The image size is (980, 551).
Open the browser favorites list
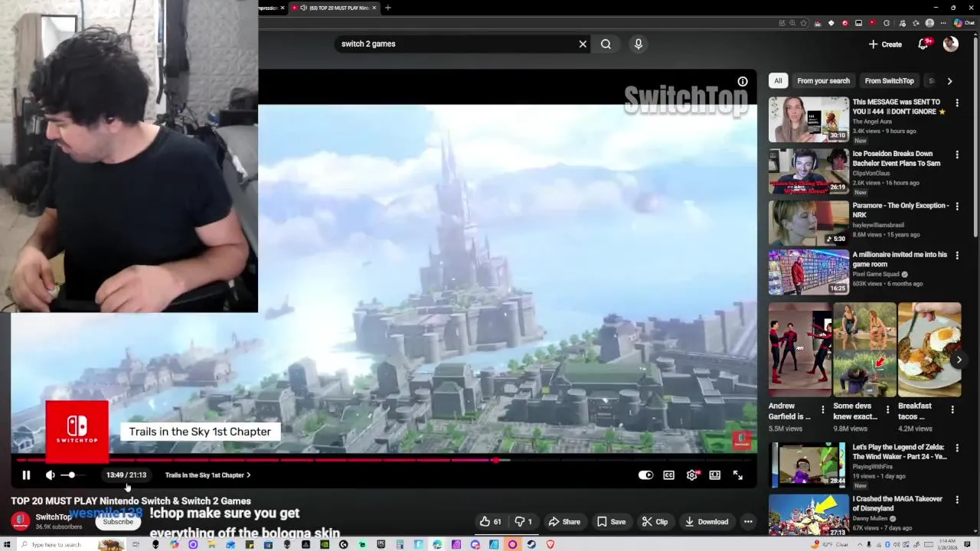coord(916,23)
